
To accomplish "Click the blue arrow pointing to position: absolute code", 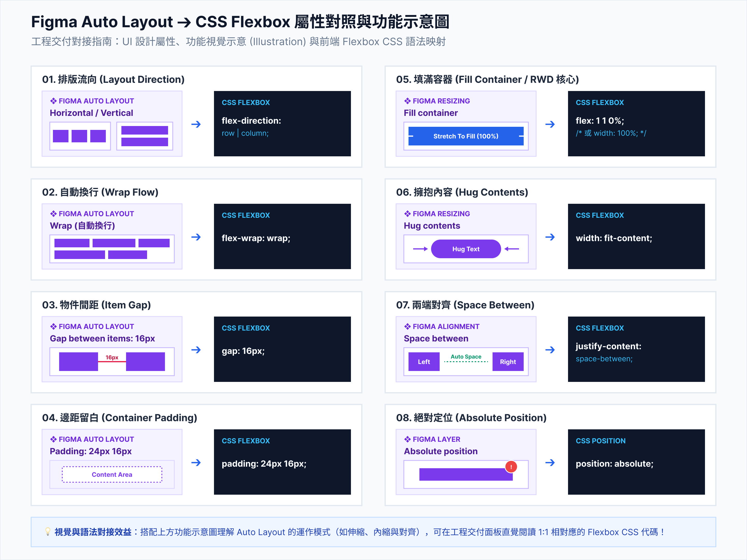I will (x=550, y=463).
